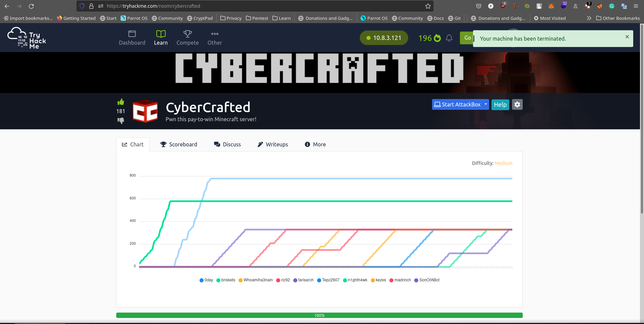The height and width of the screenshot is (324, 644).
Task: Click the 100% room progress bar
Action: (x=319, y=315)
